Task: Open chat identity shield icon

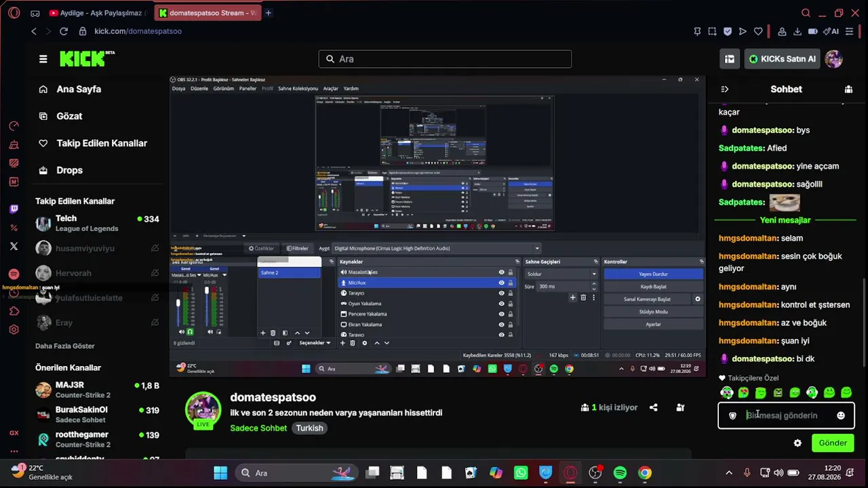Action: coord(732,415)
